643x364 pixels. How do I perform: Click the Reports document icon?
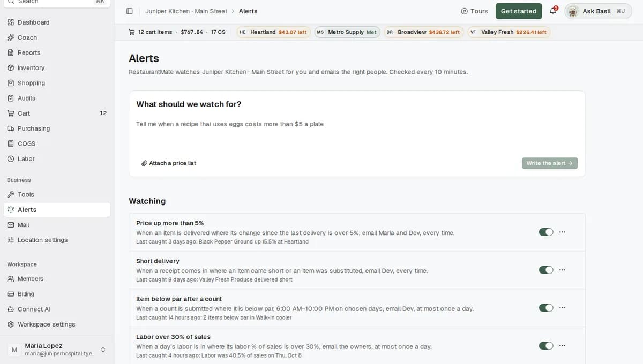click(x=11, y=52)
